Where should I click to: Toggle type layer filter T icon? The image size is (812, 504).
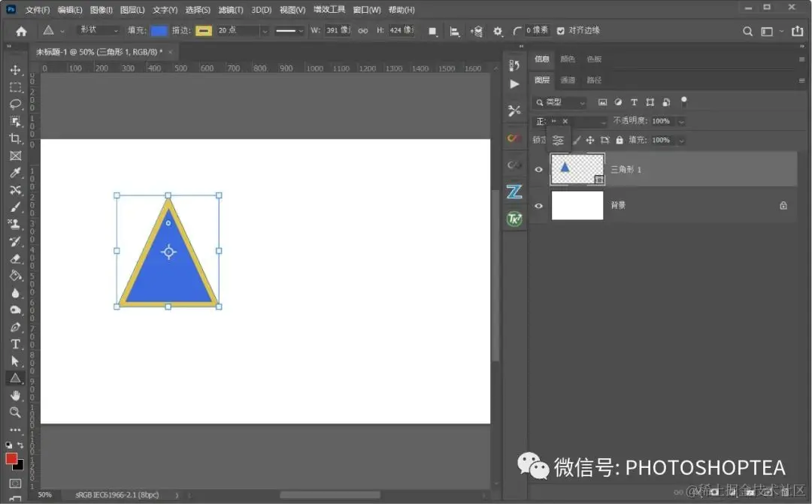pos(634,102)
